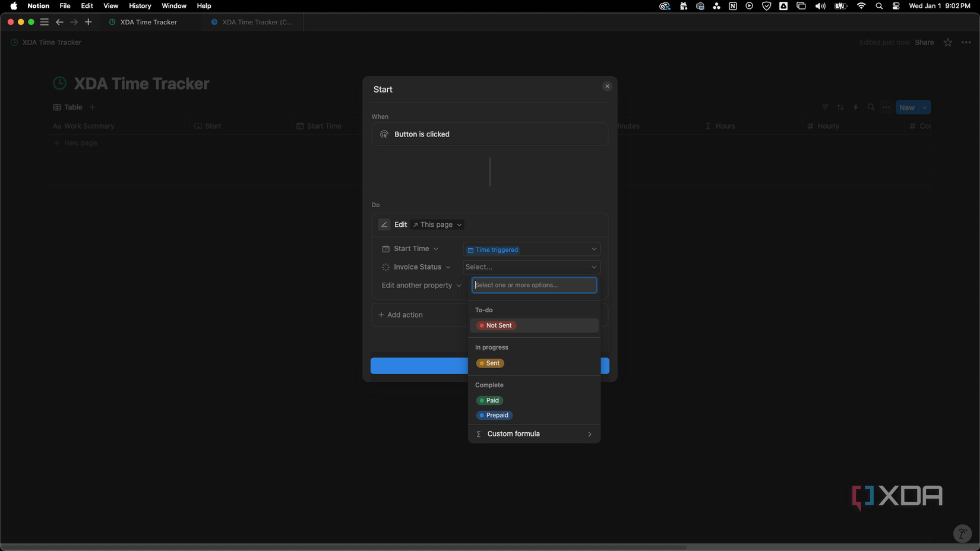The image size is (980, 551).
Task: Click the Edit action pencil icon
Action: [x=384, y=224]
